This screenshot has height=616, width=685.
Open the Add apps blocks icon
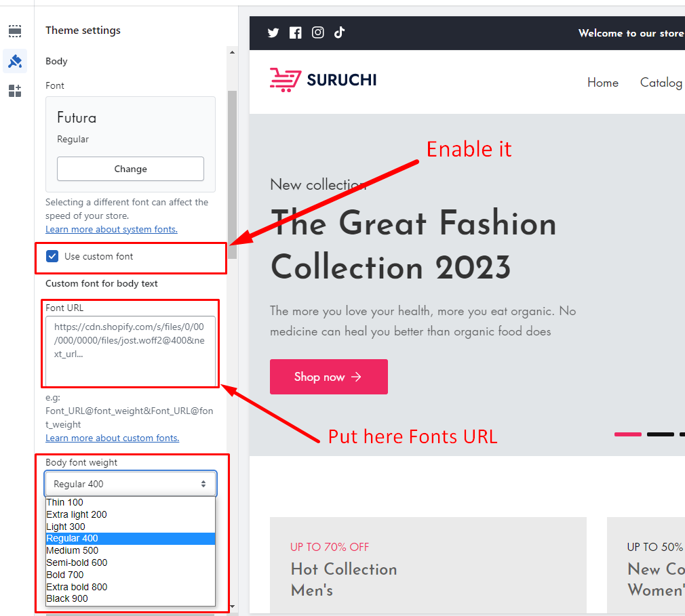click(x=15, y=91)
